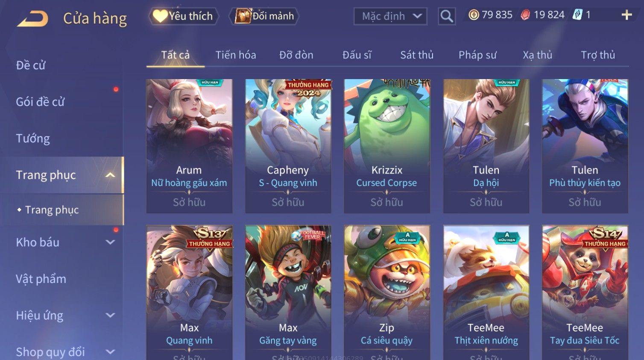The height and width of the screenshot is (360, 644).
Task: Select the Tiến hóa tab
Action: 236,55
